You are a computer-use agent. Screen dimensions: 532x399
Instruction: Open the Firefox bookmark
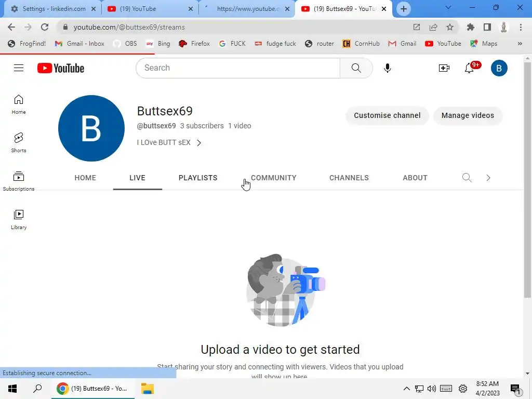[194, 44]
